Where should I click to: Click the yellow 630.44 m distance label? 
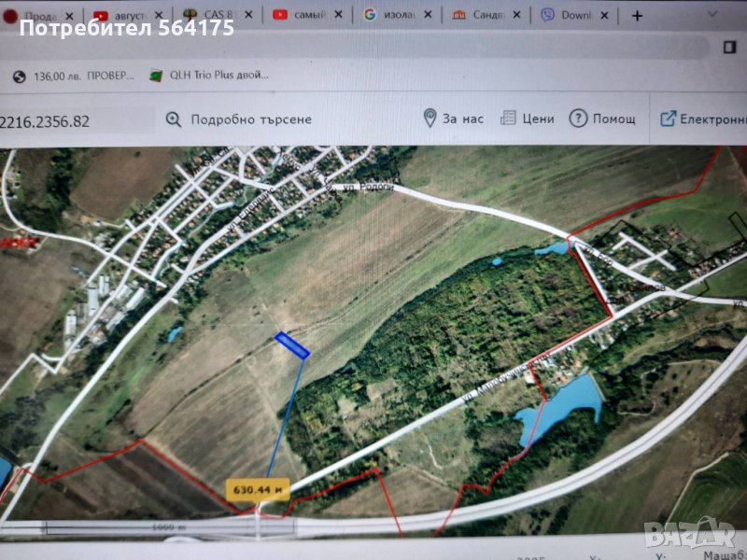point(258,488)
